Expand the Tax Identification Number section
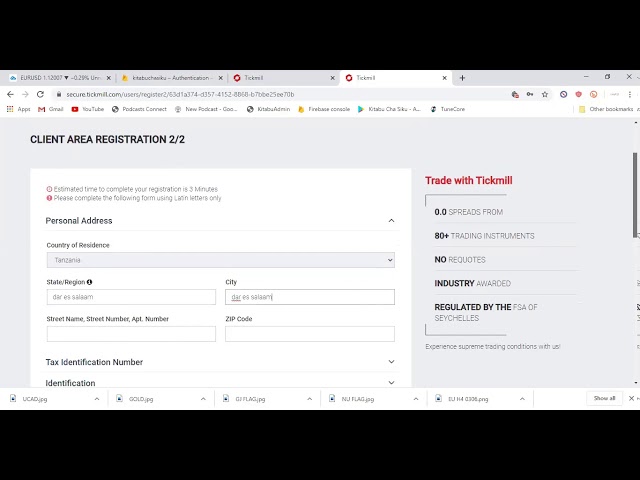Image resolution: width=640 pixels, height=480 pixels. coord(391,362)
